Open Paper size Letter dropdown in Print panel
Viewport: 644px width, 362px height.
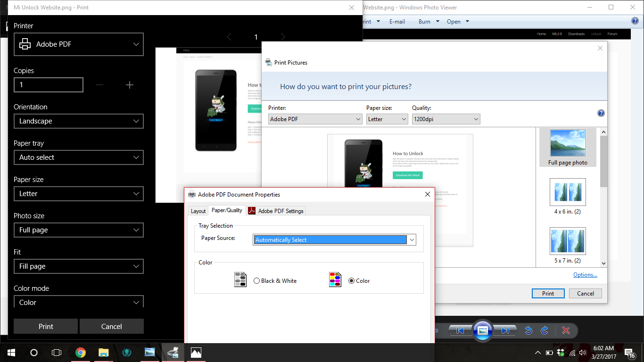(x=79, y=194)
